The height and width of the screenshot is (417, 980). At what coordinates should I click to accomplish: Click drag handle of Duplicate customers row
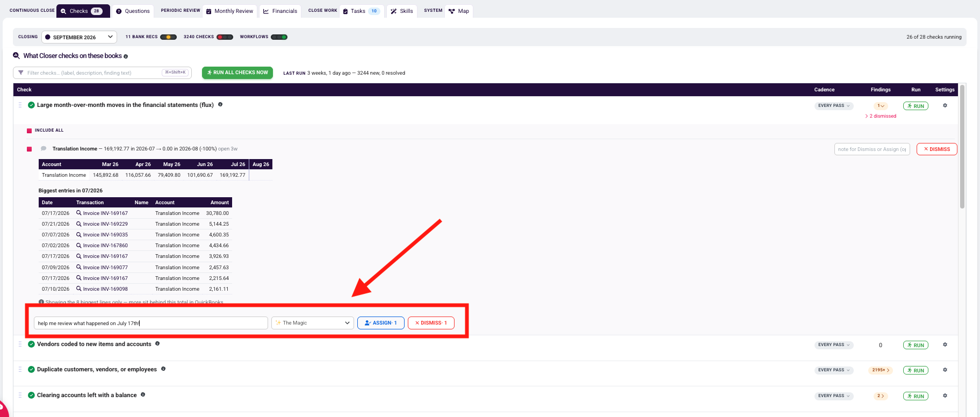coord(20,369)
